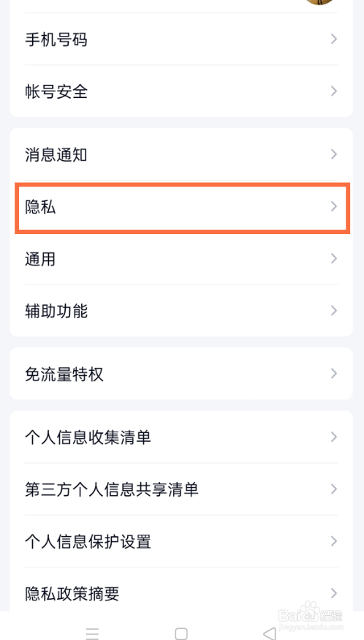Open 消息通知 settings
Viewport: 364px width, 640px height.
pos(181,154)
